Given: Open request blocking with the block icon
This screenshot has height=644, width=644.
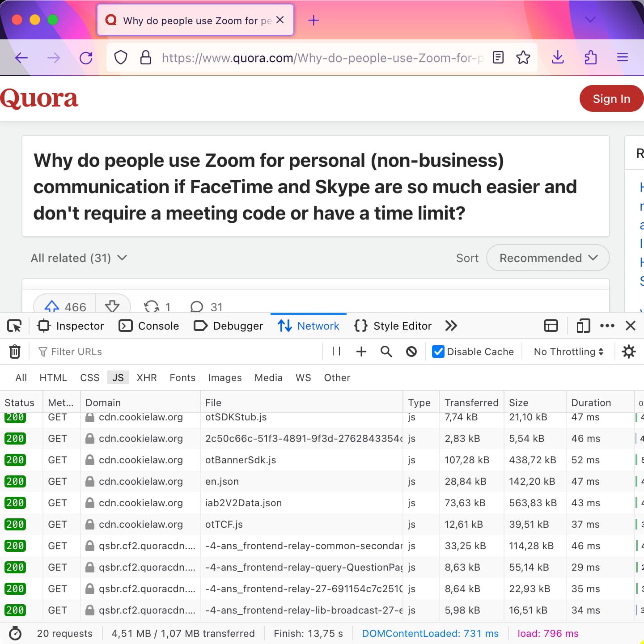Looking at the screenshot, I should [411, 352].
